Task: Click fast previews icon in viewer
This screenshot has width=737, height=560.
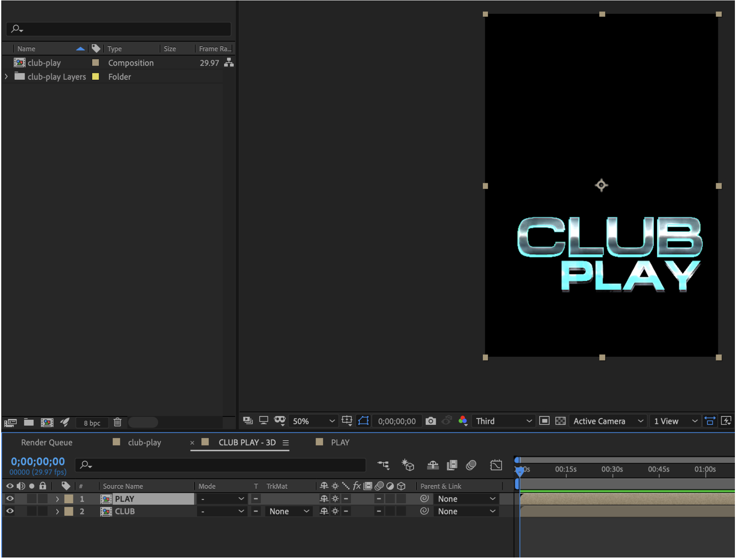Action: point(726,421)
